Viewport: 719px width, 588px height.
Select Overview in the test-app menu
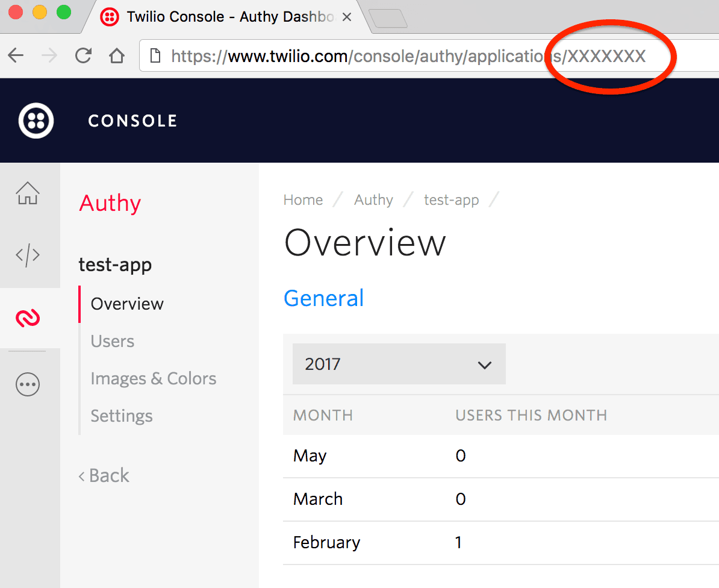(126, 304)
